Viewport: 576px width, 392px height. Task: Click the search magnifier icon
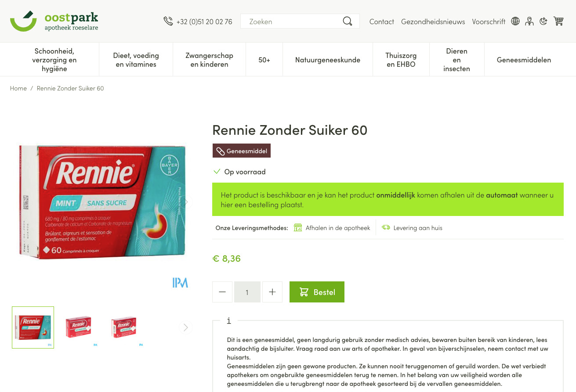point(348,21)
